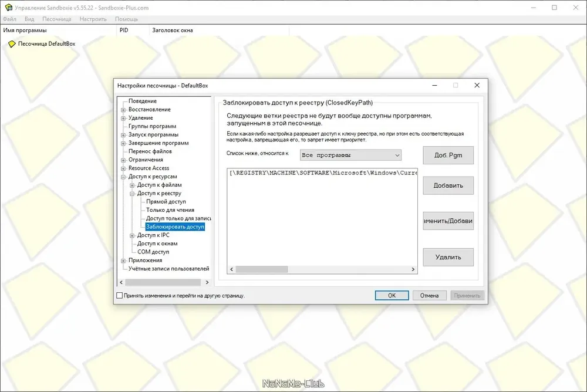Click left arrow of registry list scrollbar
Viewport: 587px width, 392px height.
click(232, 269)
